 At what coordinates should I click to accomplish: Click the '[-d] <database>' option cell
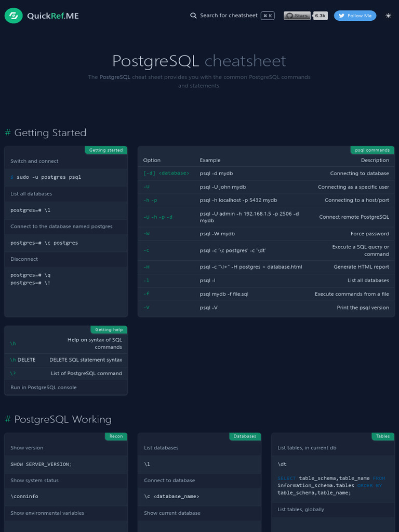(x=166, y=173)
